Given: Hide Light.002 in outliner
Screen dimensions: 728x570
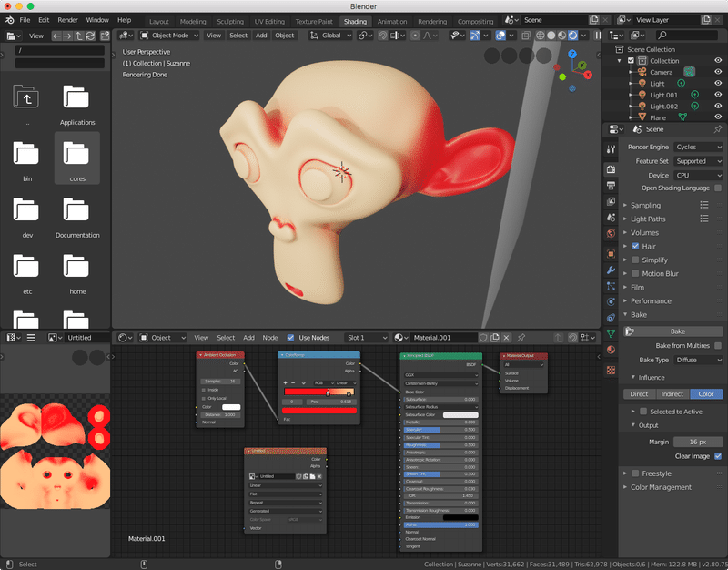Looking at the screenshot, I should [x=718, y=106].
